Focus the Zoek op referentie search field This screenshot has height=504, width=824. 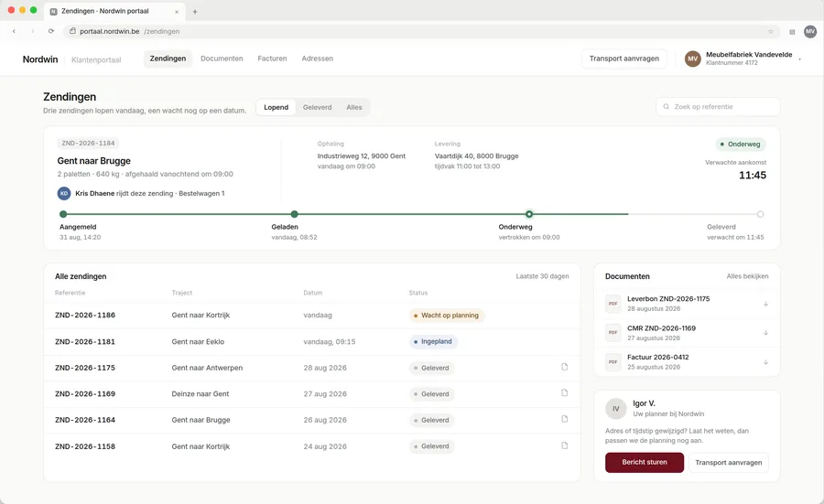click(x=718, y=107)
